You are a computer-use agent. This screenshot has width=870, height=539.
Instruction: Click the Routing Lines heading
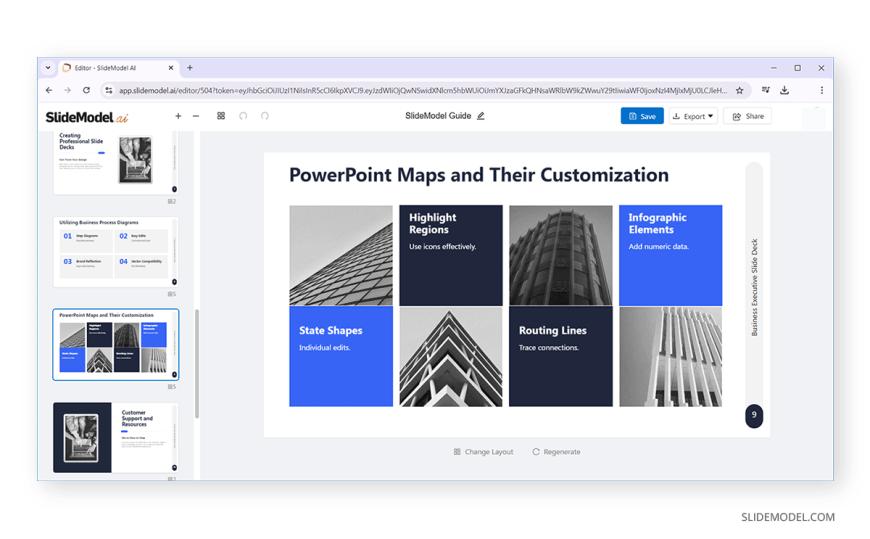pyautogui.click(x=553, y=330)
